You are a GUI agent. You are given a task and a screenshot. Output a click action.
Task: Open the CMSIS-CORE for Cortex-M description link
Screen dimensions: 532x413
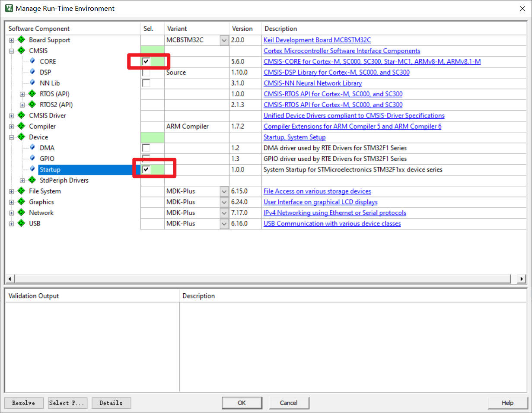372,61
